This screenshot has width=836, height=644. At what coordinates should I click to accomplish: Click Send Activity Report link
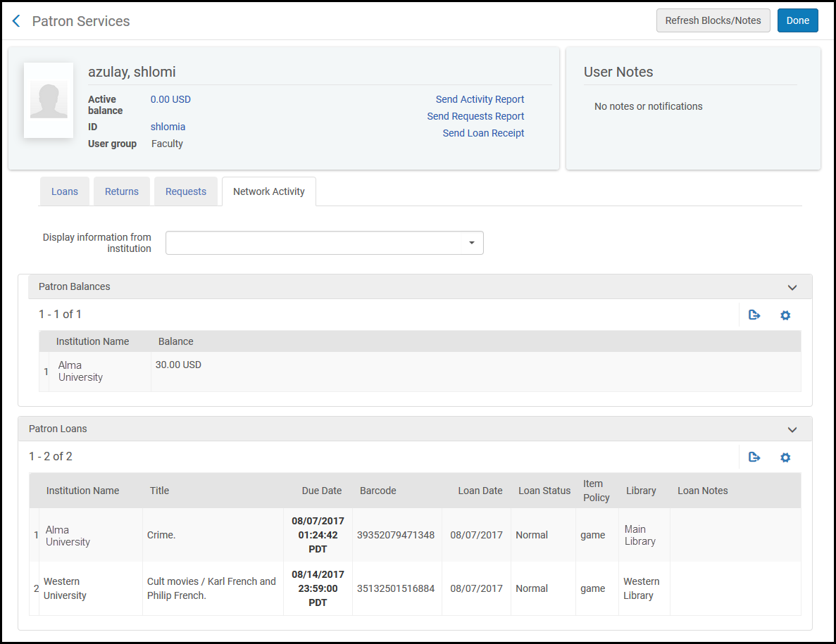tap(480, 99)
